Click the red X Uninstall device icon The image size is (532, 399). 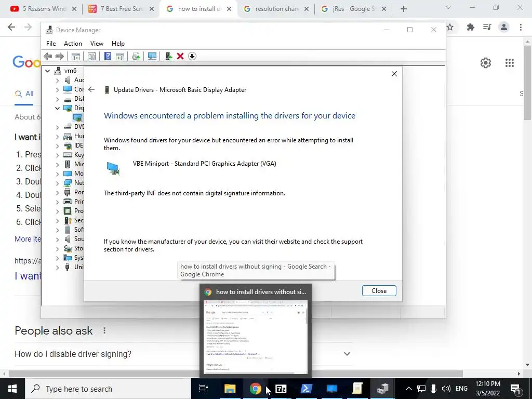(x=180, y=56)
